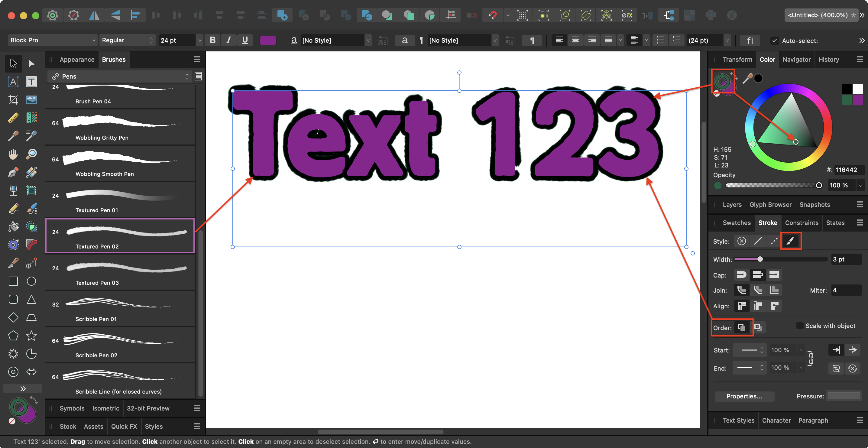Open the History panel tab
This screenshot has height=448, width=868.
tap(829, 59)
